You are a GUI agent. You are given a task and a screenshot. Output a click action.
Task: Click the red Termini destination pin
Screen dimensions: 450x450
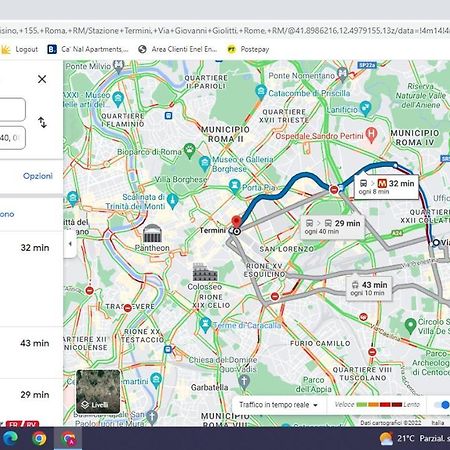point(236,221)
